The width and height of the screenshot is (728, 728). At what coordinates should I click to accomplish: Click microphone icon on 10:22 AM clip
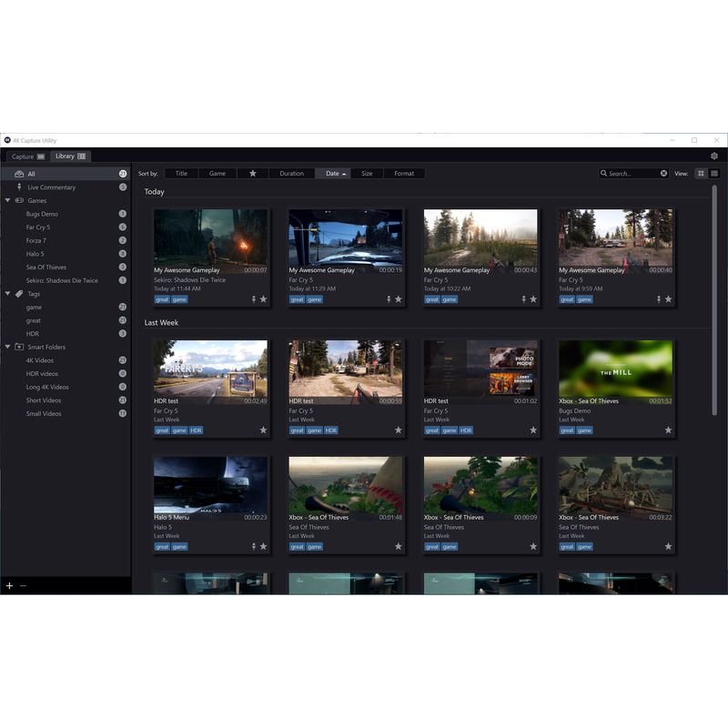point(524,299)
